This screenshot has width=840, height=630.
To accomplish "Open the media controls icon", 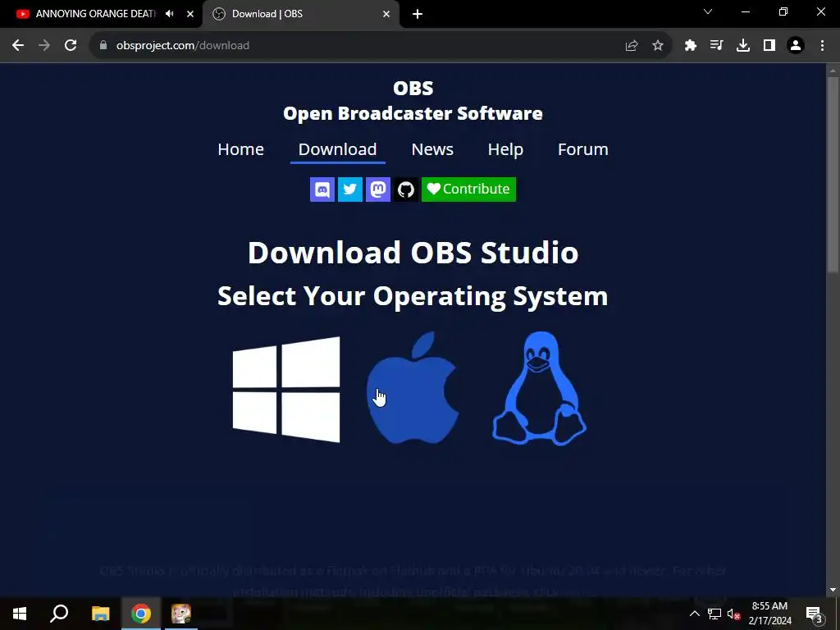I will [716, 46].
